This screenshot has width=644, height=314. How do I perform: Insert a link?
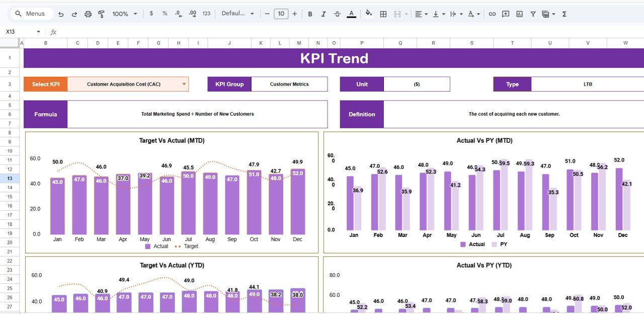[492, 14]
